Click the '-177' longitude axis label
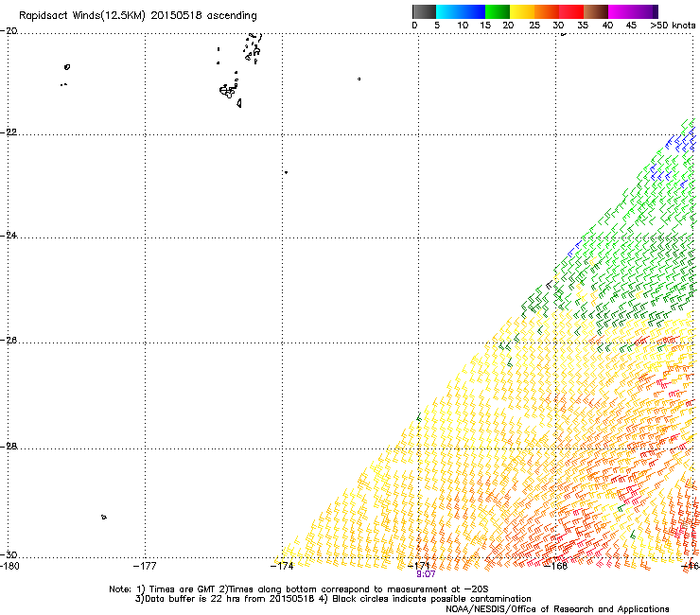Screen dimensions: 700x615 pos(145,567)
